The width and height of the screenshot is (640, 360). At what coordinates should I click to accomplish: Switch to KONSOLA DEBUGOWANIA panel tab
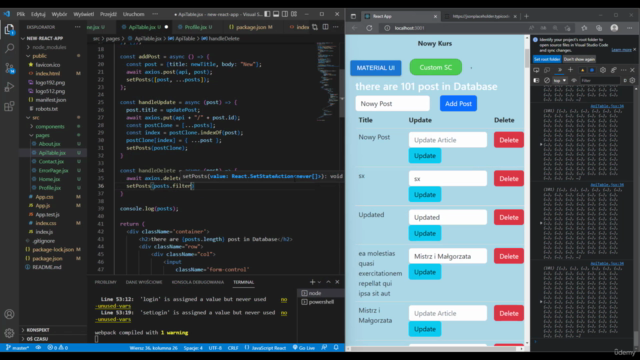(198, 282)
